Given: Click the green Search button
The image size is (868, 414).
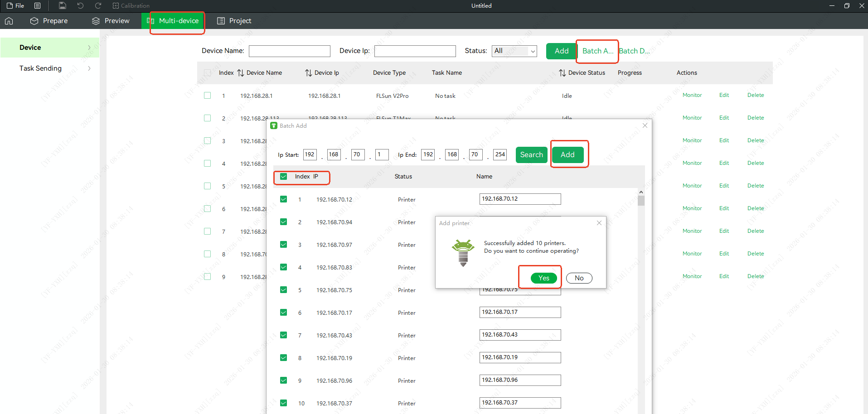Looking at the screenshot, I should coord(531,155).
